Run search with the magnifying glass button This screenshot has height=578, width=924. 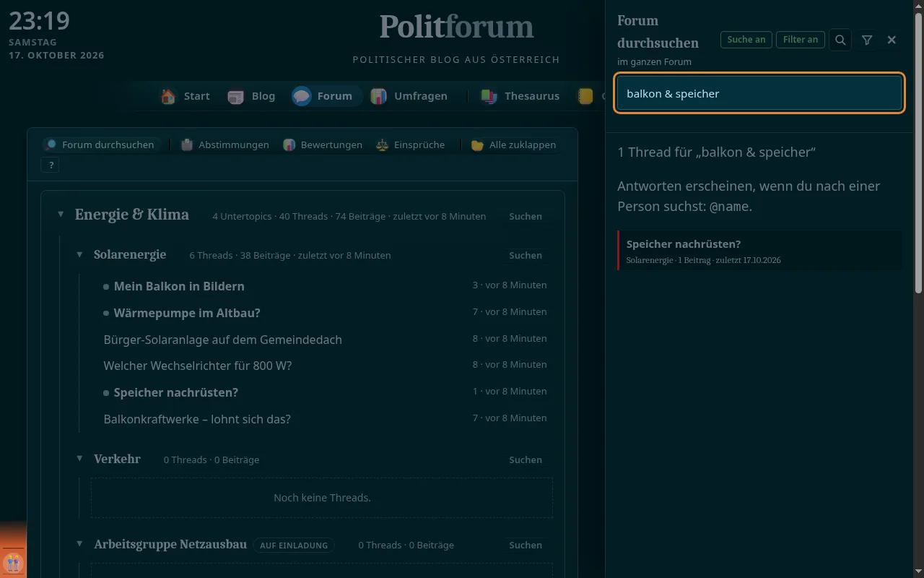(840, 40)
